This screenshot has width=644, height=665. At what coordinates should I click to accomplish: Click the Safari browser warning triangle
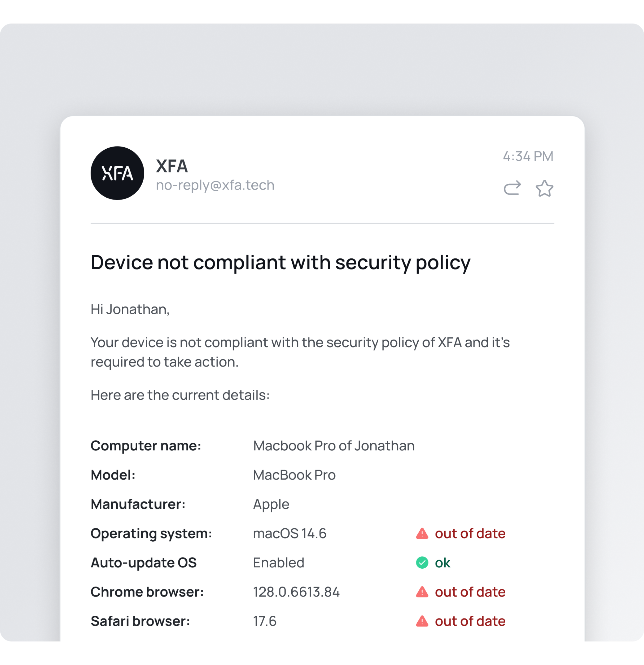pyautogui.click(x=422, y=621)
